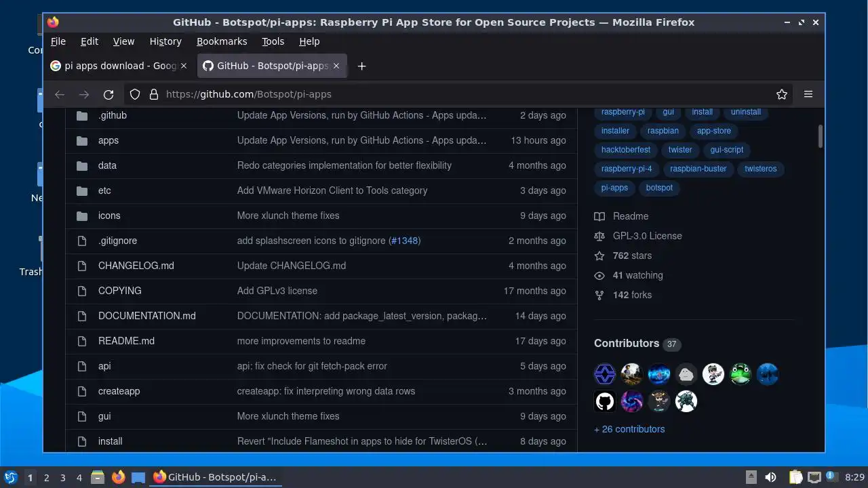Viewport: 868px width, 488px height.
Task: Open the Tools menu
Action: tap(273, 41)
